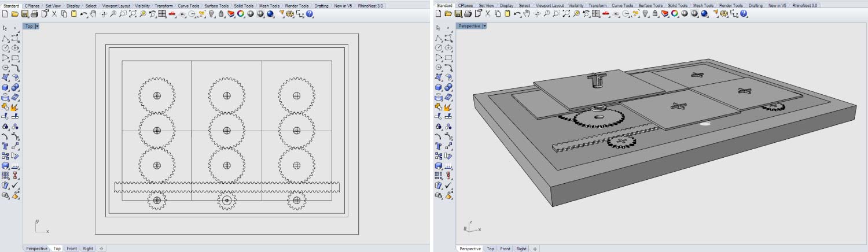Click Help question mark in left Rhino window
This screenshot has height=252, width=868.
pyautogui.click(x=310, y=14)
